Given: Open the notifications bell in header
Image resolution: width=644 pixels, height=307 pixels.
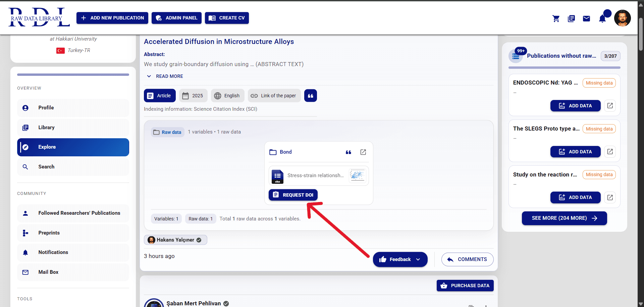Looking at the screenshot, I should (602, 18).
